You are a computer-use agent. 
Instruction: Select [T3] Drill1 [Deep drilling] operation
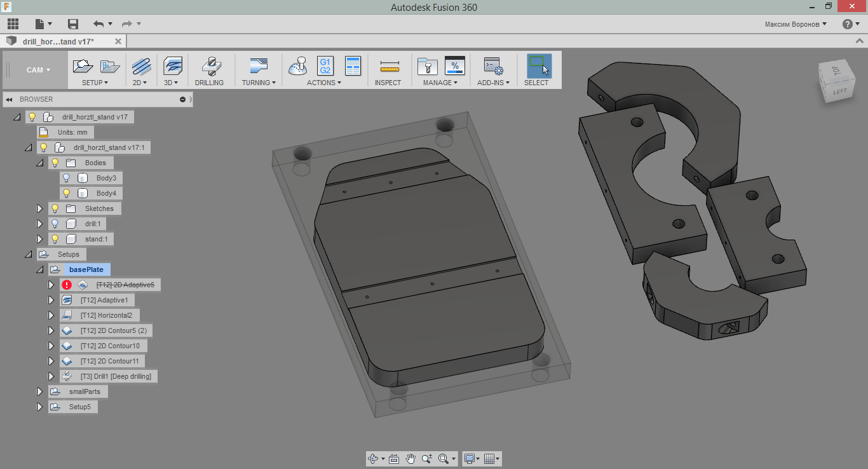(116, 376)
